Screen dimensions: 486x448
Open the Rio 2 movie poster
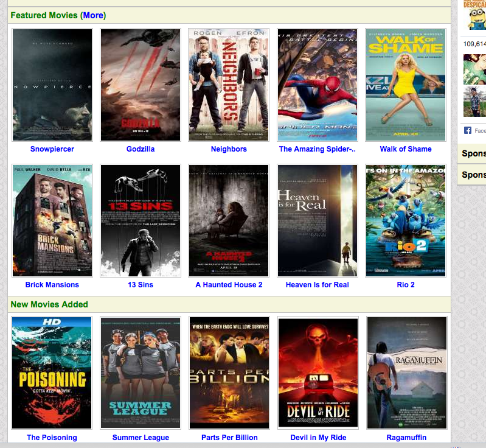[x=406, y=220]
